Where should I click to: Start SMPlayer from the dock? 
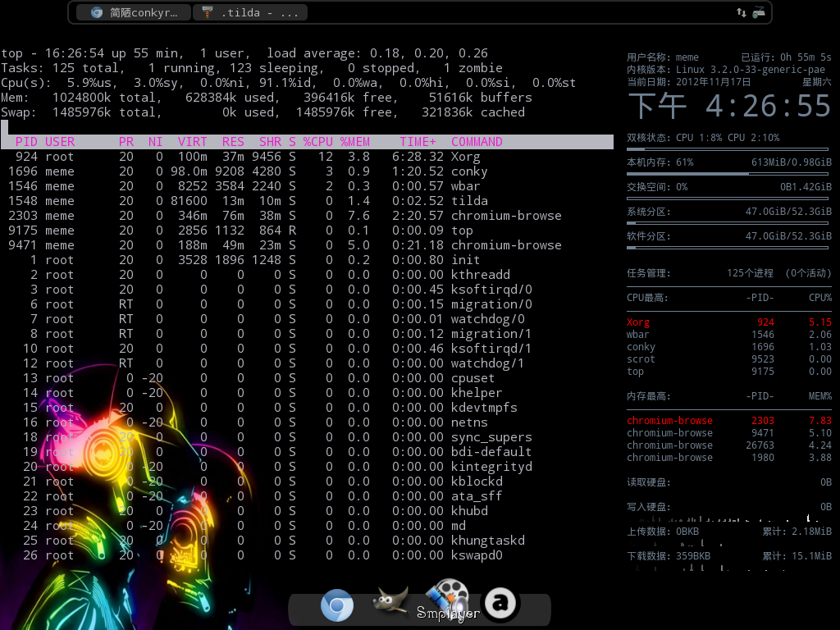pos(449,600)
